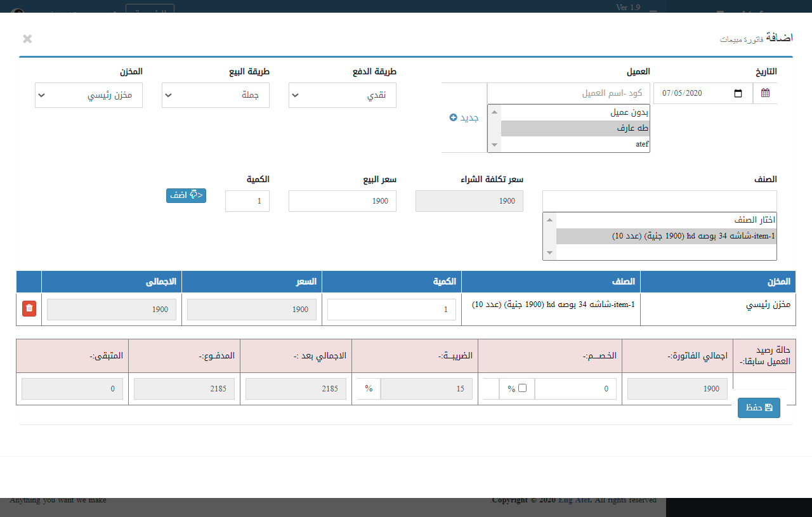Image resolution: width=812 pixels, height=517 pixels.
Task: Click the paid amount field 2185
Action: click(x=185, y=389)
